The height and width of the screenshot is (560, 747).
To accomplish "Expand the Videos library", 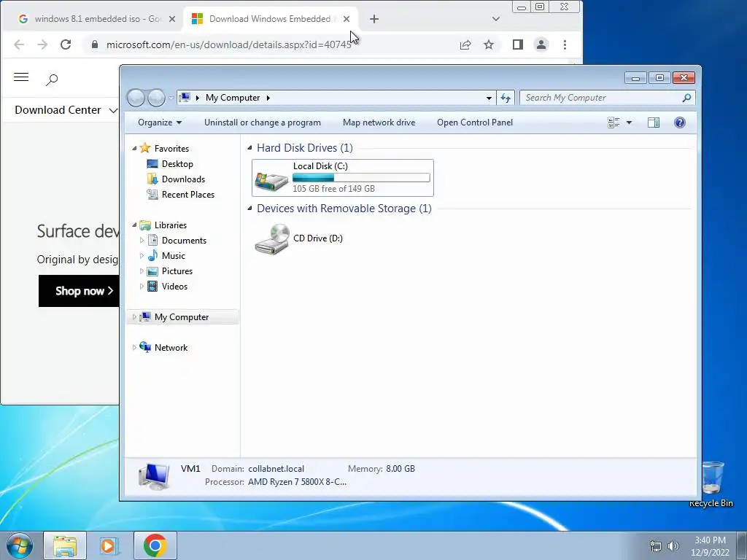I will pyautogui.click(x=142, y=286).
